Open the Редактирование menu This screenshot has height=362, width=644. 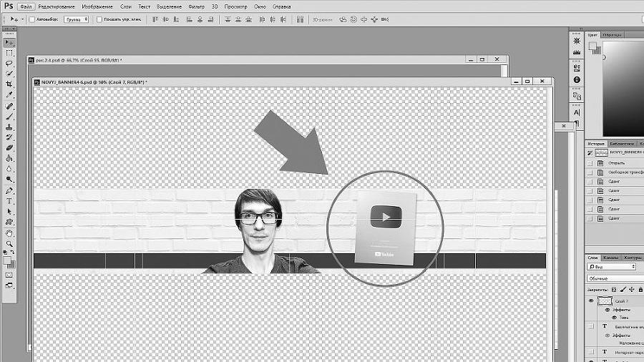pyautogui.click(x=57, y=6)
